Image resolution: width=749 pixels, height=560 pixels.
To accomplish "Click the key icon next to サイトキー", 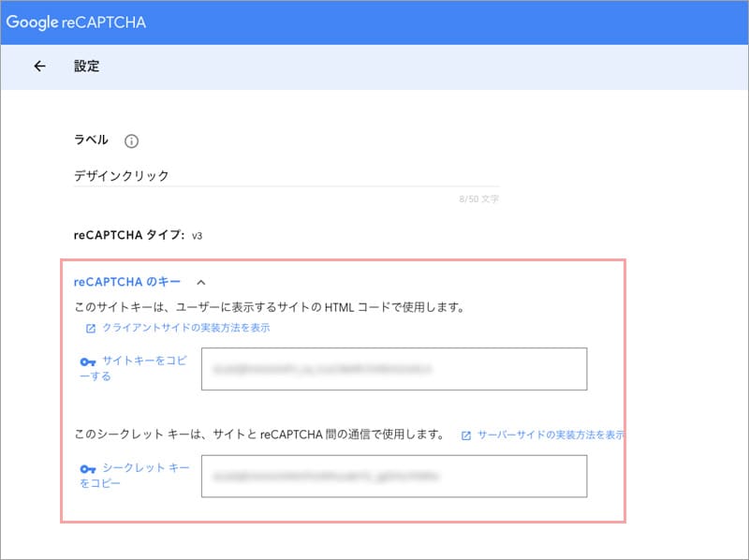I will [88, 361].
